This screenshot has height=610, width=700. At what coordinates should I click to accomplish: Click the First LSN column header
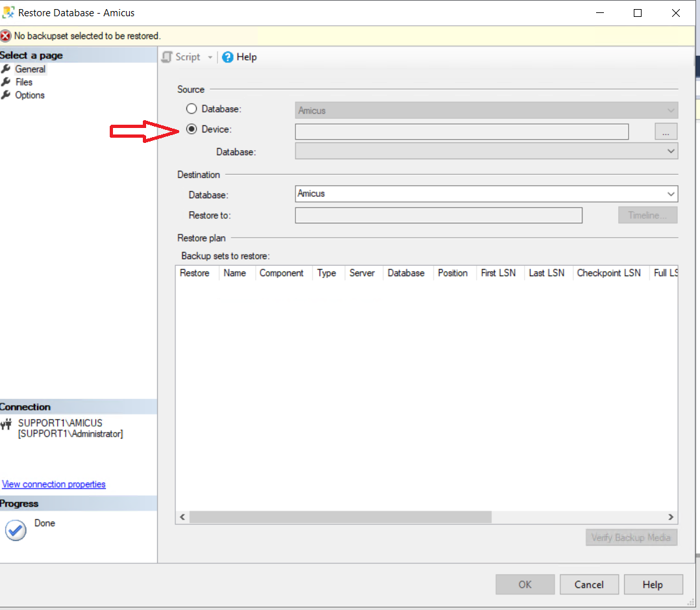click(x=498, y=273)
